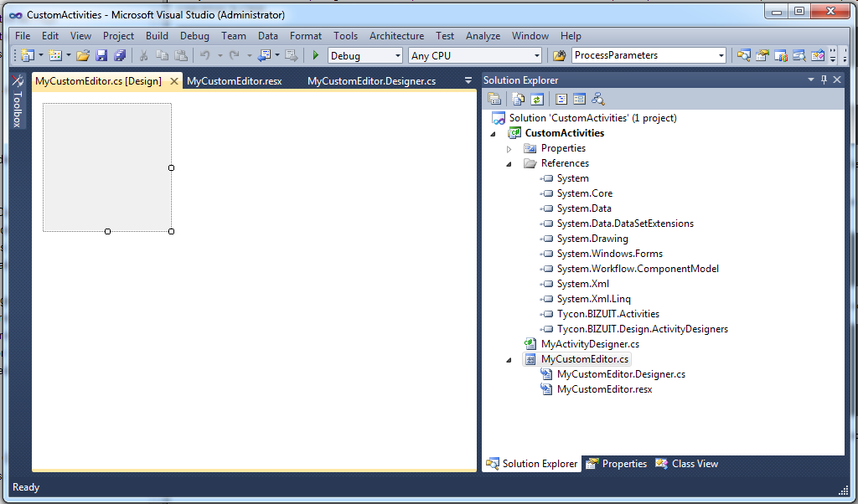
Task: Open the Add New Item dropdown arrow
Action: click(69, 55)
